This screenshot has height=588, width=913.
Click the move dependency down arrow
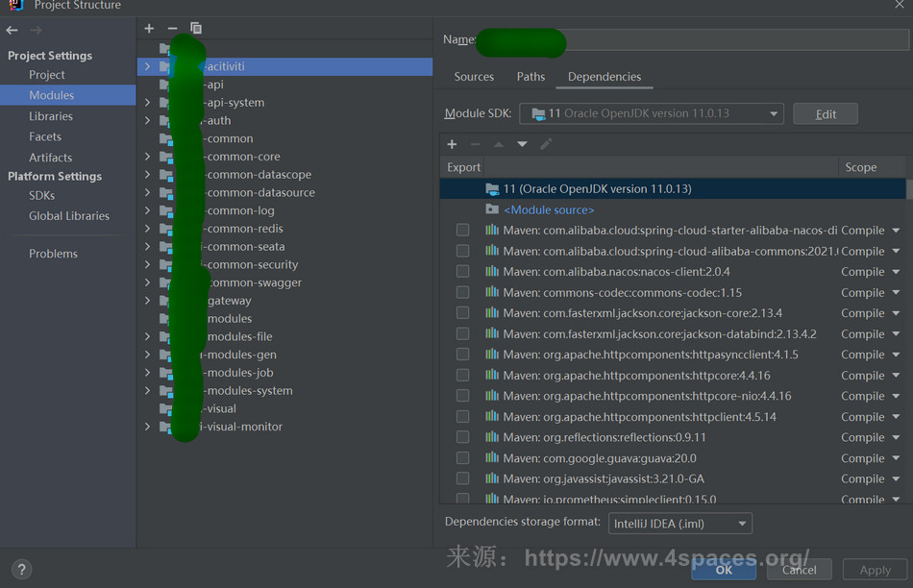522,144
